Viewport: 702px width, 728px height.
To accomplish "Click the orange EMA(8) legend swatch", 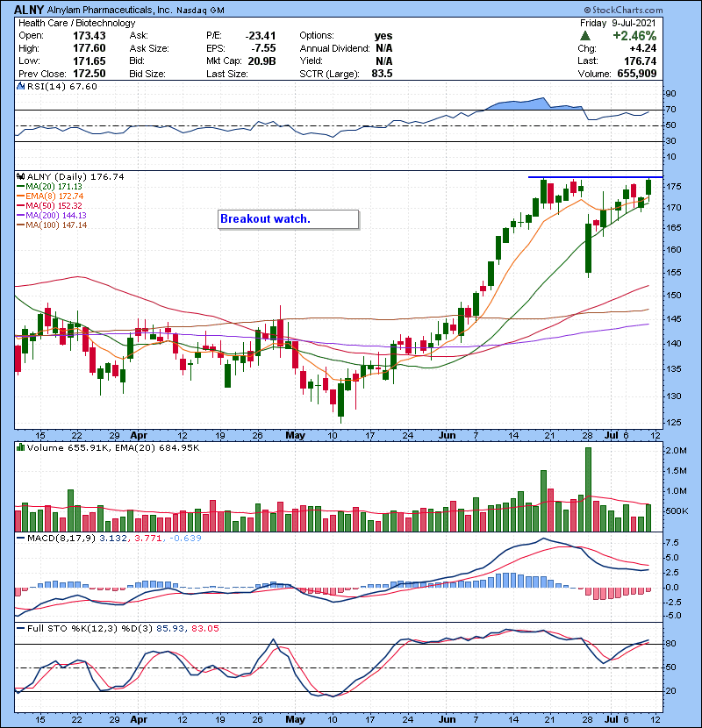I will click(21, 196).
